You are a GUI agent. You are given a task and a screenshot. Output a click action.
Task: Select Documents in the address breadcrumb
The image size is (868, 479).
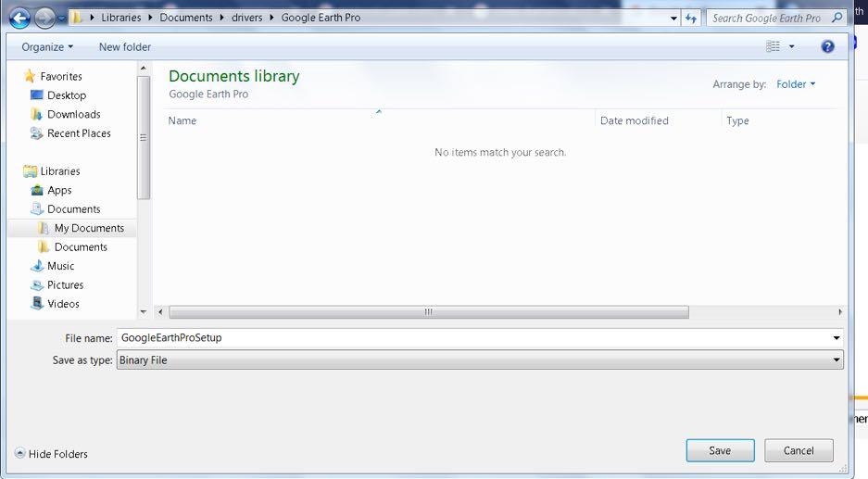click(x=186, y=18)
